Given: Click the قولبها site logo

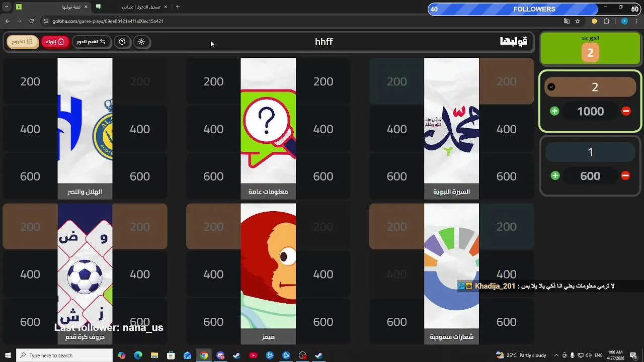Looking at the screenshot, I should tap(513, 41).
